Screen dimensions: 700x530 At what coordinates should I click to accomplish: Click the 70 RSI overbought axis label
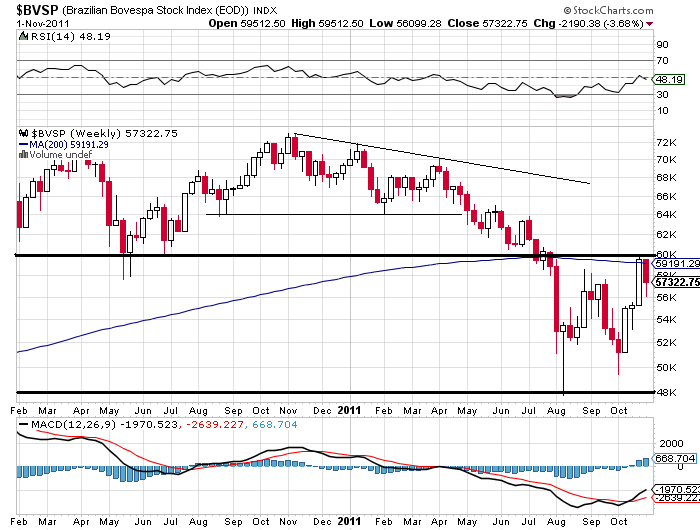(662, 61)
